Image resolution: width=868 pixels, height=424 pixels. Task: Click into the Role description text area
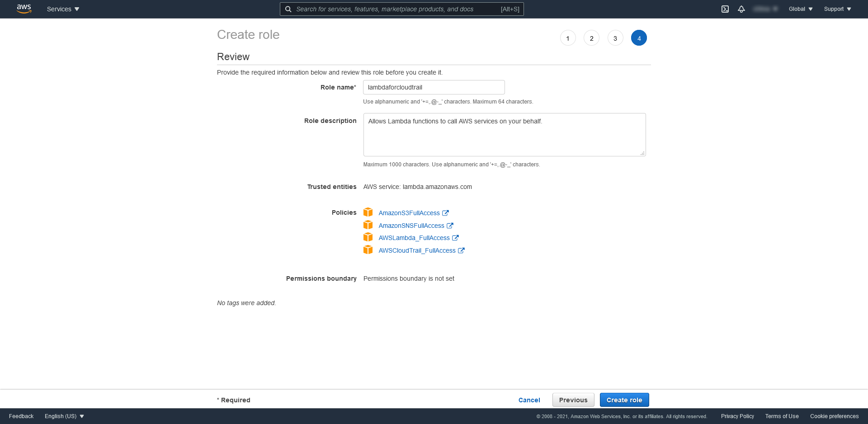pos(505,135)
